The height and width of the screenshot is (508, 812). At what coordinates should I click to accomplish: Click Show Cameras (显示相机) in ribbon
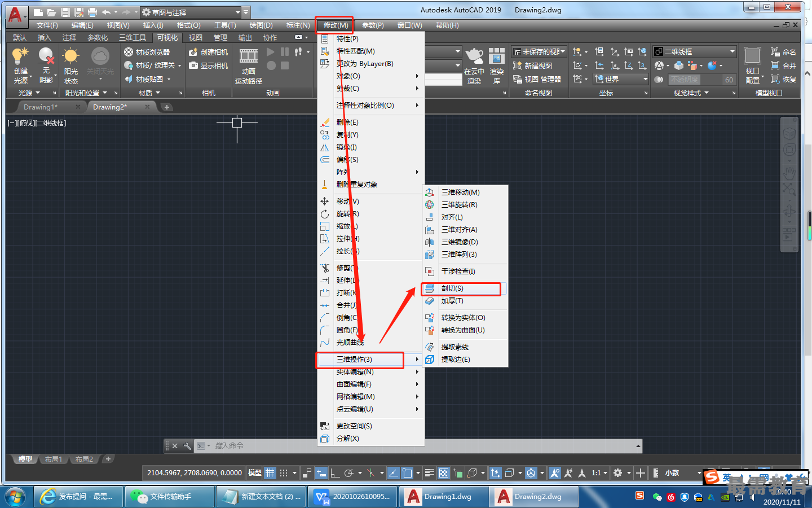[208, 65]
